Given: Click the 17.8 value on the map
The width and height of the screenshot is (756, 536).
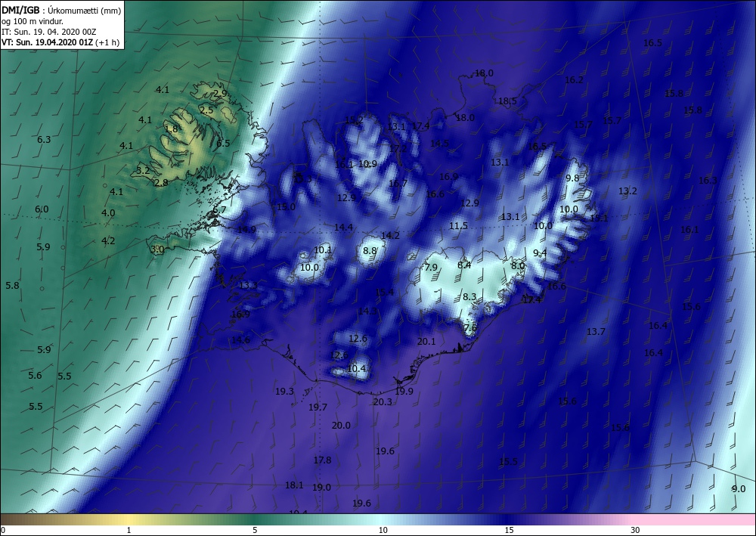Looking at the screenshot, I should (322, 460).
